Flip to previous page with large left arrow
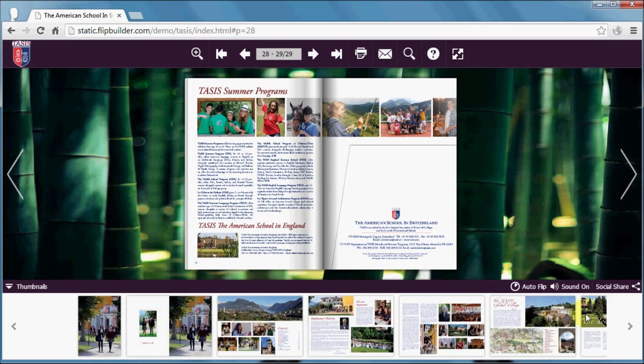This screenshot has width=644, height=364. tap(15, 174)
